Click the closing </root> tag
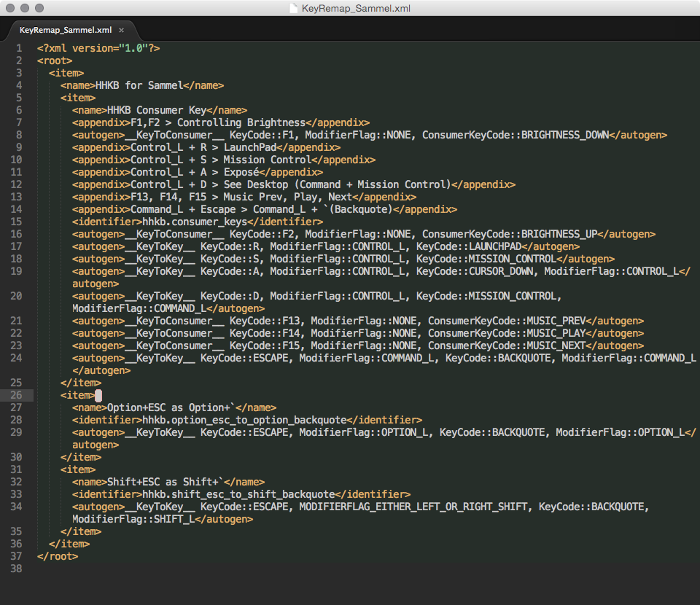Image resolution: width=700 pixels, height=605 pixels. (58, 556)
